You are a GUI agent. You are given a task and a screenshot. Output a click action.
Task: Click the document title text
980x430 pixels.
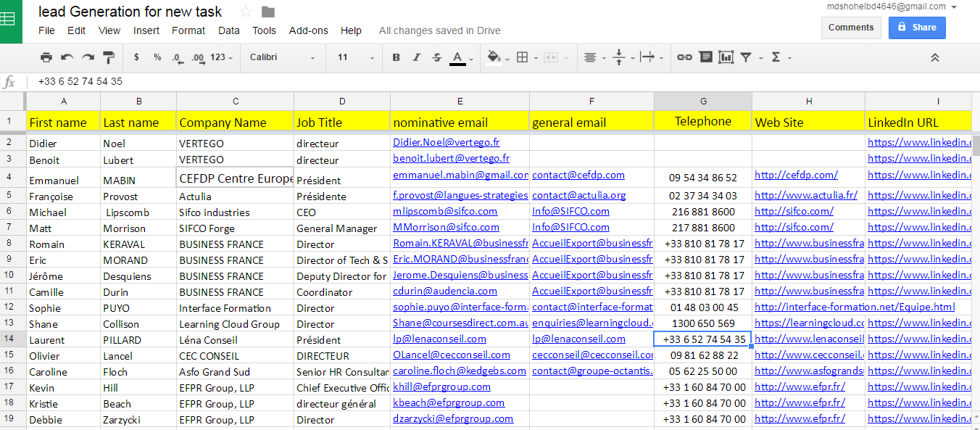point(130,11)
